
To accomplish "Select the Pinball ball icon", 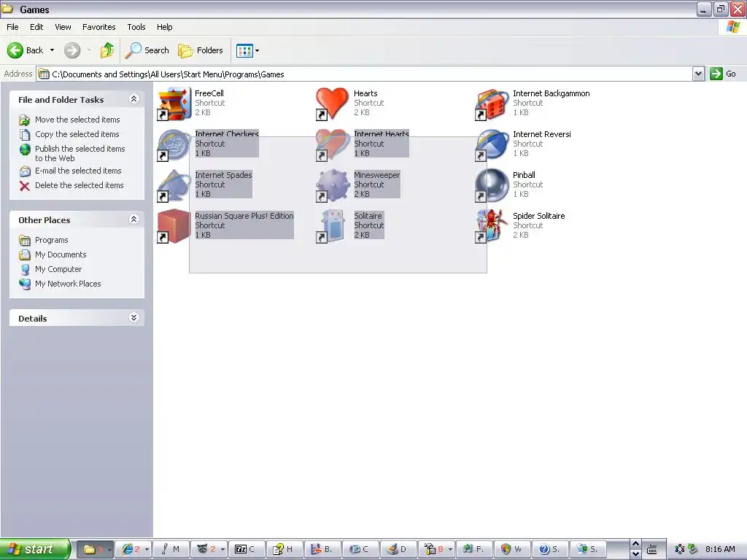I will (x=492, y=185).
